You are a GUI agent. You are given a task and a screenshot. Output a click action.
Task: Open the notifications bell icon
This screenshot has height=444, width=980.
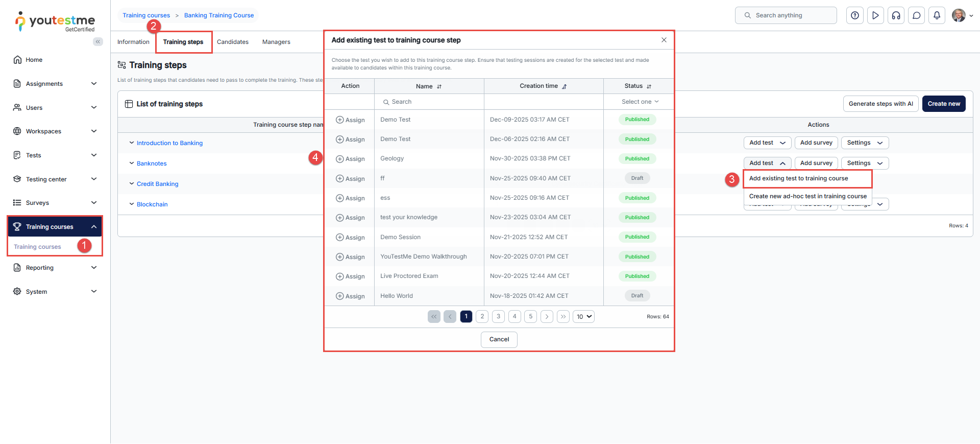pos(937,15)
